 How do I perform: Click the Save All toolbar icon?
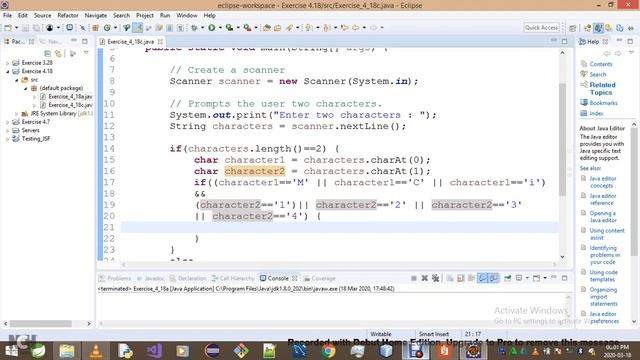tap(36, 28)
